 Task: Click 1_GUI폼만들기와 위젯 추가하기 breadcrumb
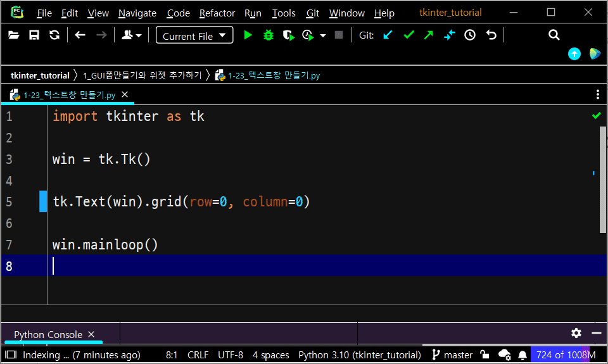click(142, 75)
